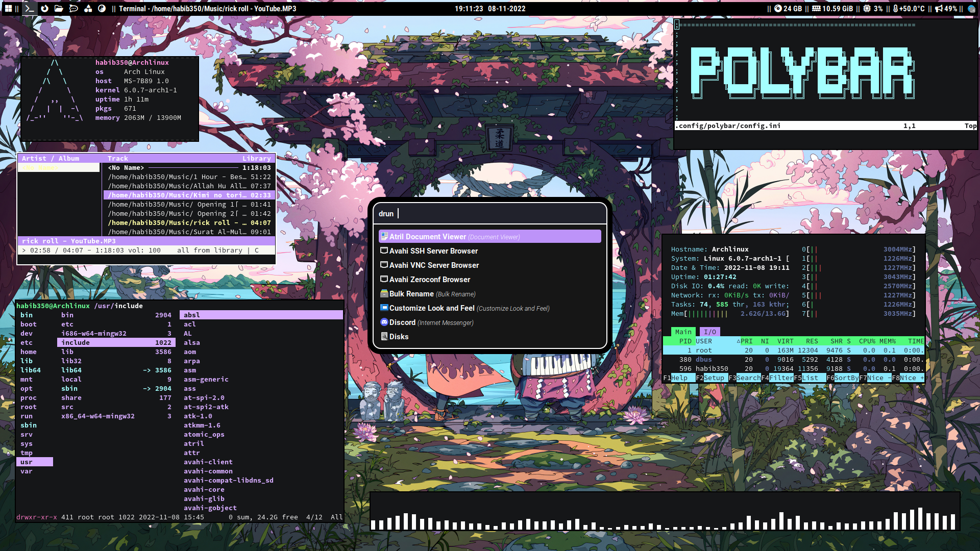Open the chat messenger icon in polybar
The width and height of the screenshot is (980, 551).
74,9
